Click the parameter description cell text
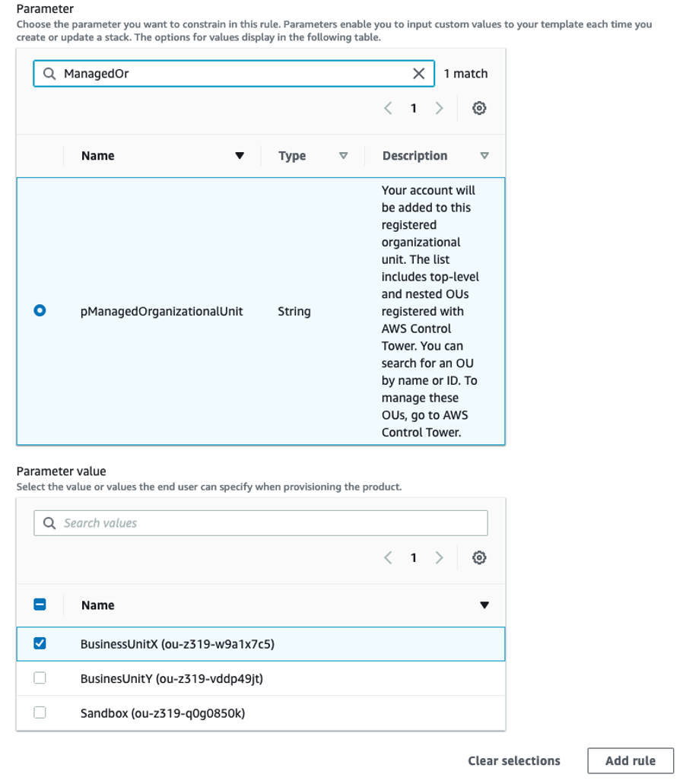This screenshot has width=686, height=784. pyautogui.click(x=430, y=311)
